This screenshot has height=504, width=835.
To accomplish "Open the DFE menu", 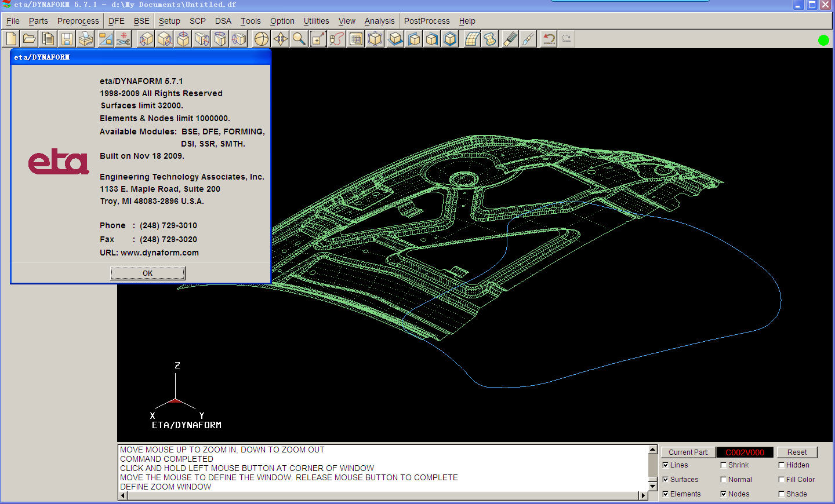I will 116,21.
